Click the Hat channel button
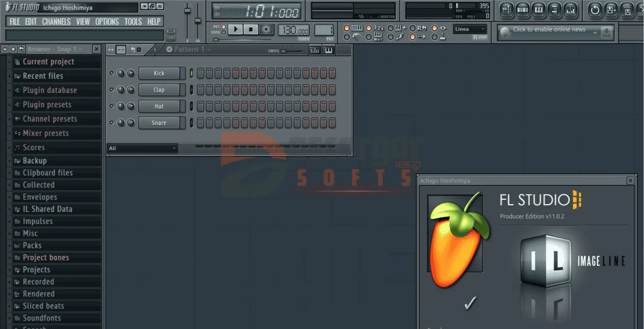The width and height of the screenshot is (644, 329). tap(159, 106)
